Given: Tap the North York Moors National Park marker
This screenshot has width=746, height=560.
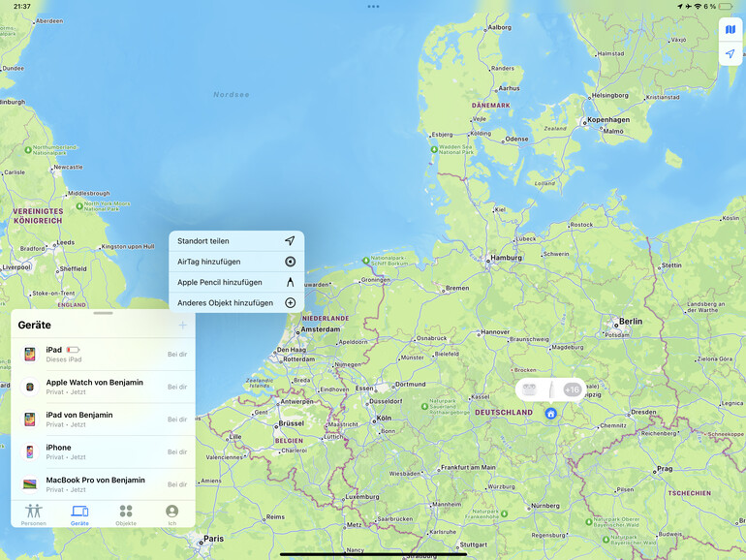Looking at the screenshot, I should 79,206.
